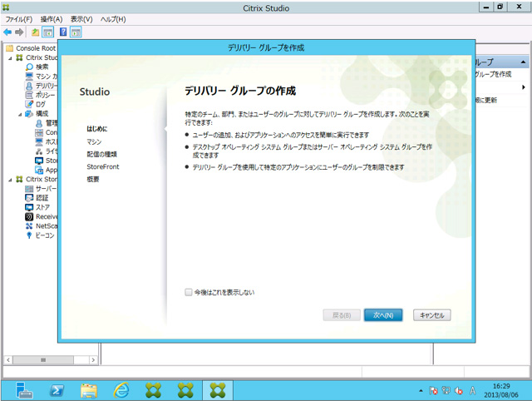This screenshot has height=401, width=532.
Task: Click the back arrow toolbar icon
Action: [x=7, y=32]
